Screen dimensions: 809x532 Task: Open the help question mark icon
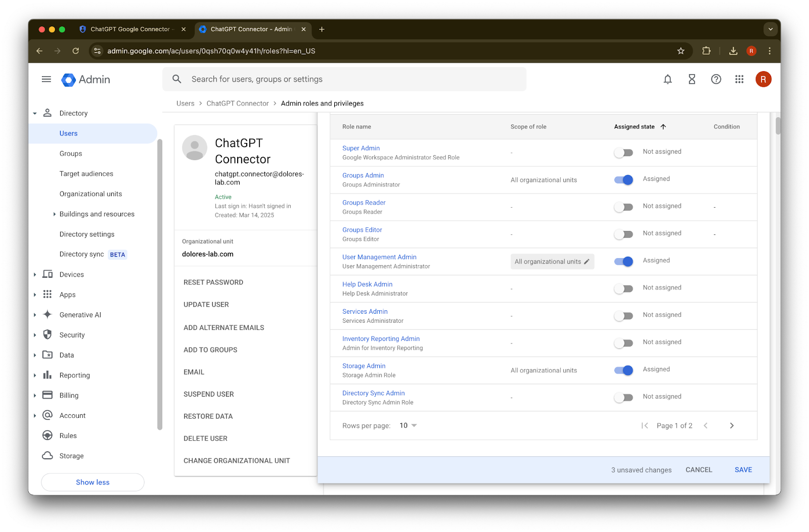[716, 79]
